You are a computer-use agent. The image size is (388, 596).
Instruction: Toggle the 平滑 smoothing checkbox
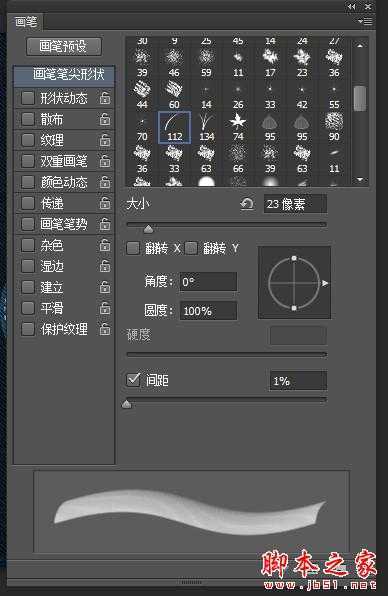click(x=28, y=308)
